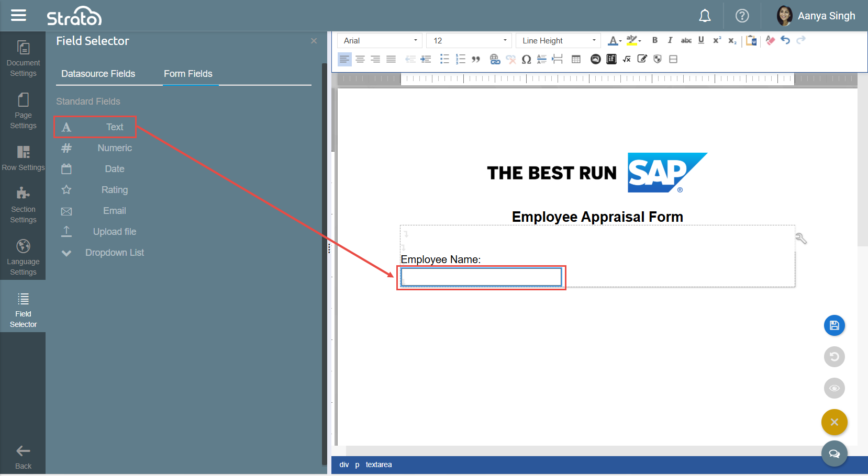Click the insert image icon
This screenshot has height=476, width=868.
595,59
